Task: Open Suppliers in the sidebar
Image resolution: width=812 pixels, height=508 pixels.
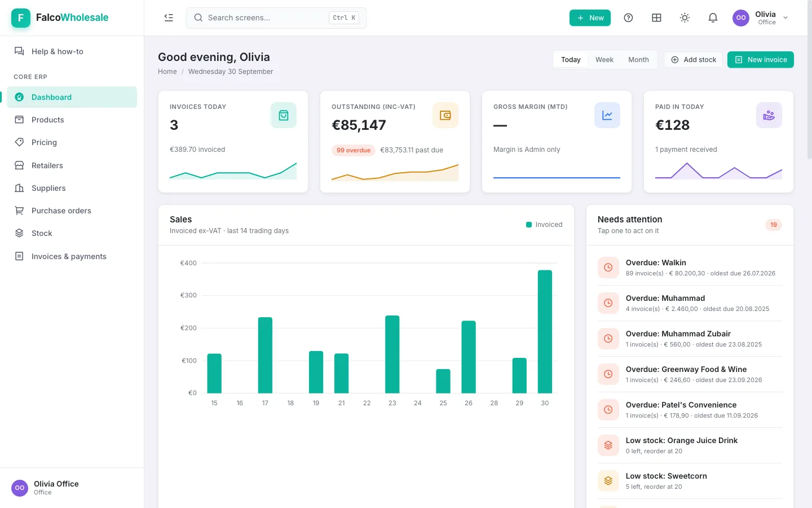Action: coord(72,188)
